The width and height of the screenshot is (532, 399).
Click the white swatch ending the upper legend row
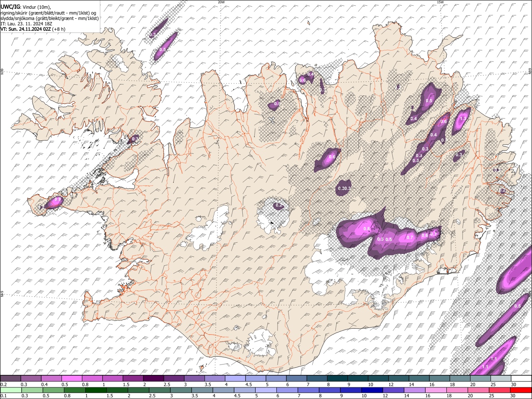521,379
